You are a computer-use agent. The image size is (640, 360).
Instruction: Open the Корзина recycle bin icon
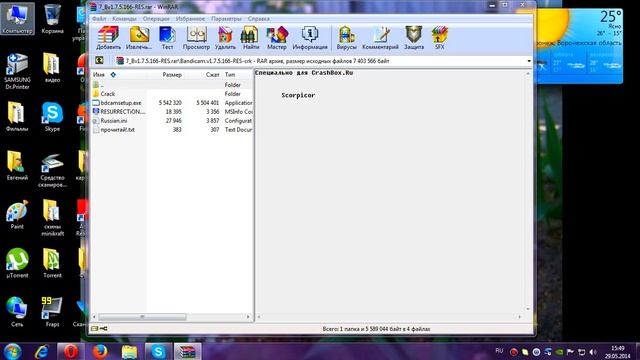pos(52,19)
